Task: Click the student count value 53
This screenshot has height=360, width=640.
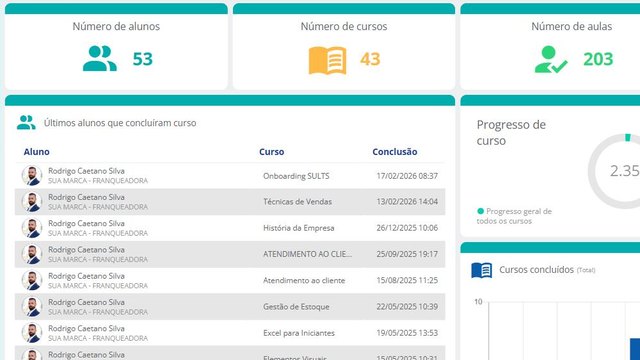Action: click(142, 59)
